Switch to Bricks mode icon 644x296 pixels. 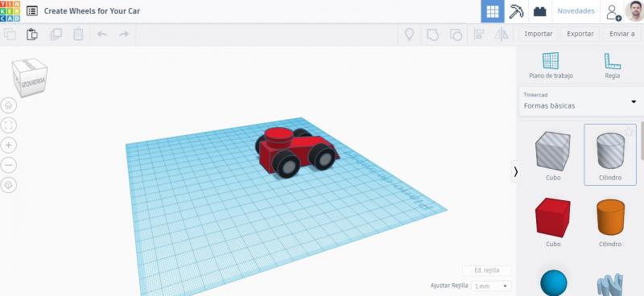(x=539, y=11)
